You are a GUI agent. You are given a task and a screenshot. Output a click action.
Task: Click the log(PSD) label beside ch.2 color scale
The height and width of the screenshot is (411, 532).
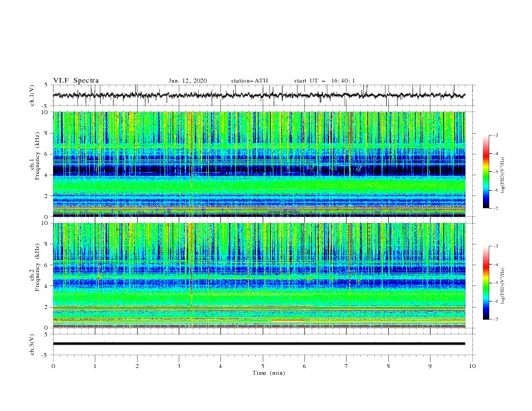[503, 285]
